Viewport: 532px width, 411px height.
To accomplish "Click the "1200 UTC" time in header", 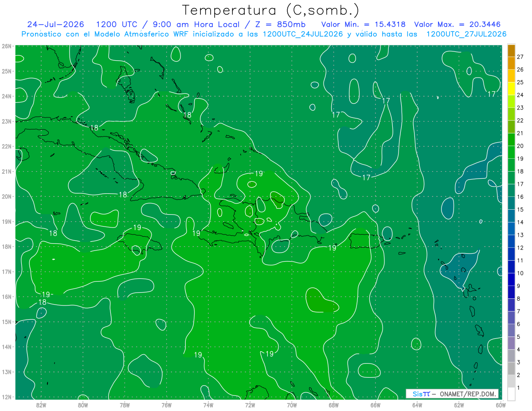I will pos(117,24).
